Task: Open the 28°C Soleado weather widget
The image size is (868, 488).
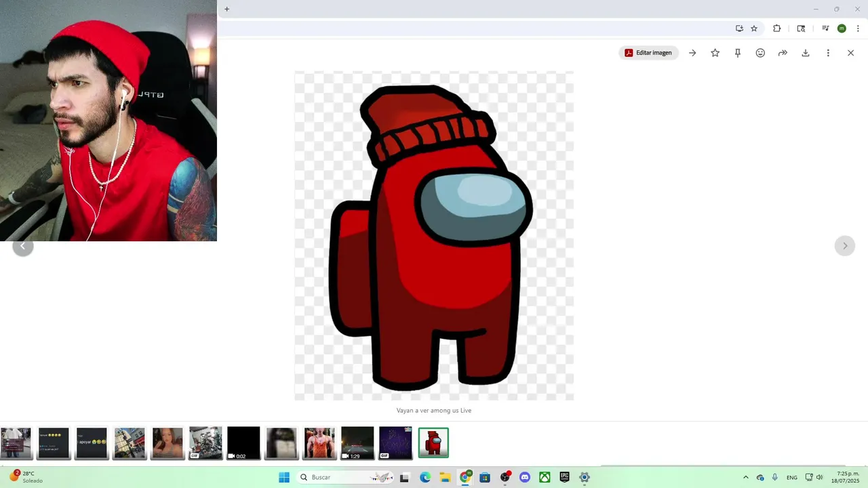Action: tap(25, 477)
